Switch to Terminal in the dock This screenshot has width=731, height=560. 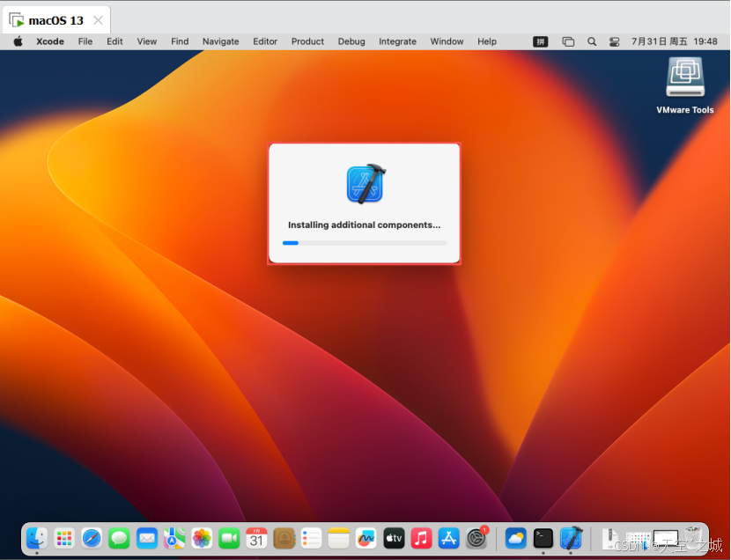[543, 538]
